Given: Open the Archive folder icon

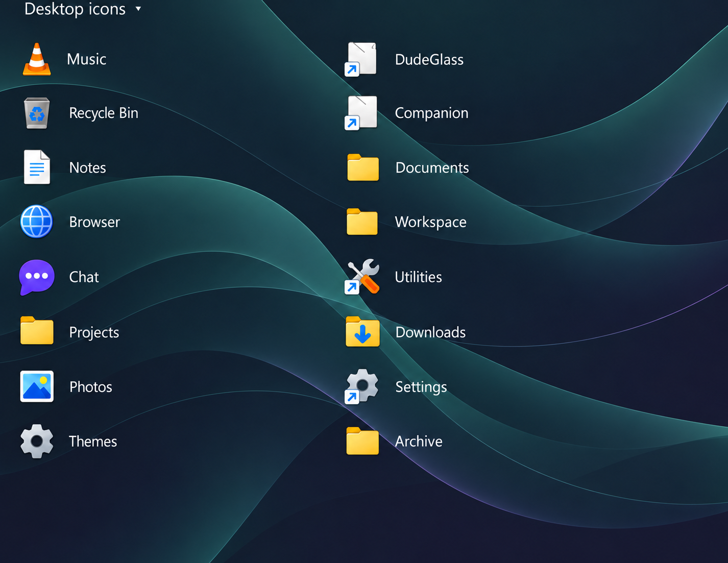Looking at the screenshot, I should click(362, 441).
